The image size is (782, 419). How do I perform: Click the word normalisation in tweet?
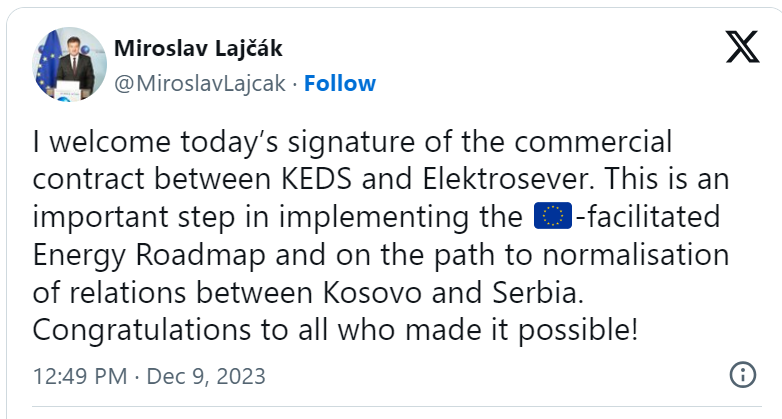635,255
